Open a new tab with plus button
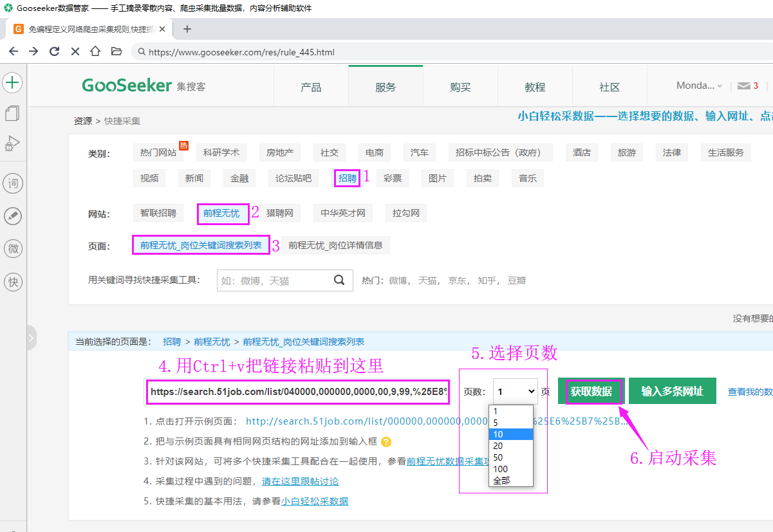773x532 pixels. pos(187,29)
